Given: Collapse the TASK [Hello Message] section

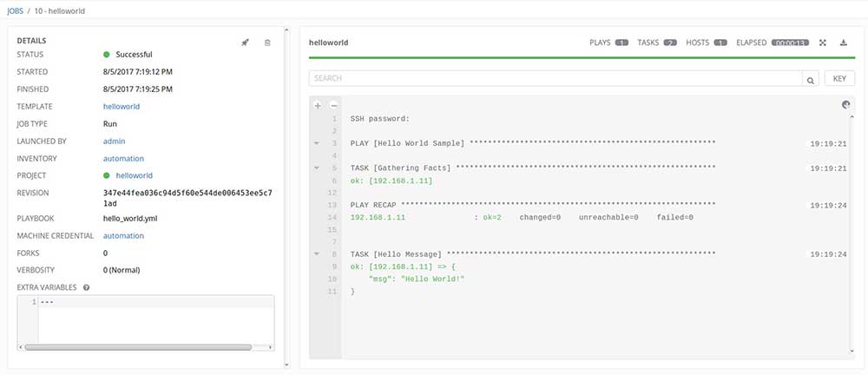Looking at the screenshot, I should point(318,253).
